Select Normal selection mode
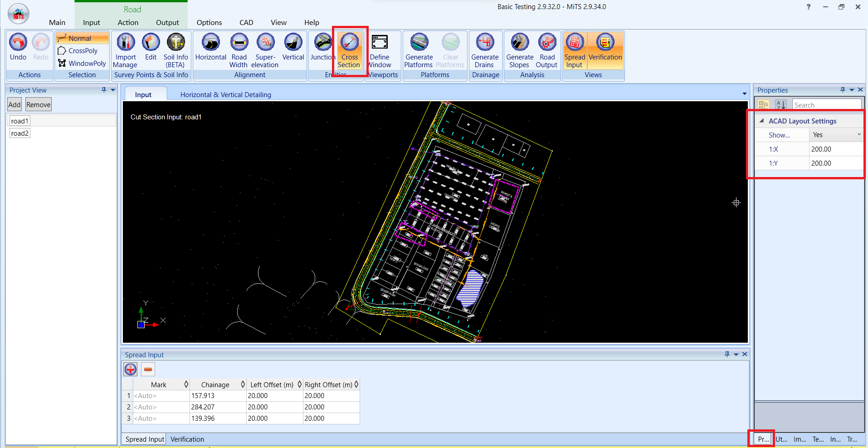 [x=82, y=38]
